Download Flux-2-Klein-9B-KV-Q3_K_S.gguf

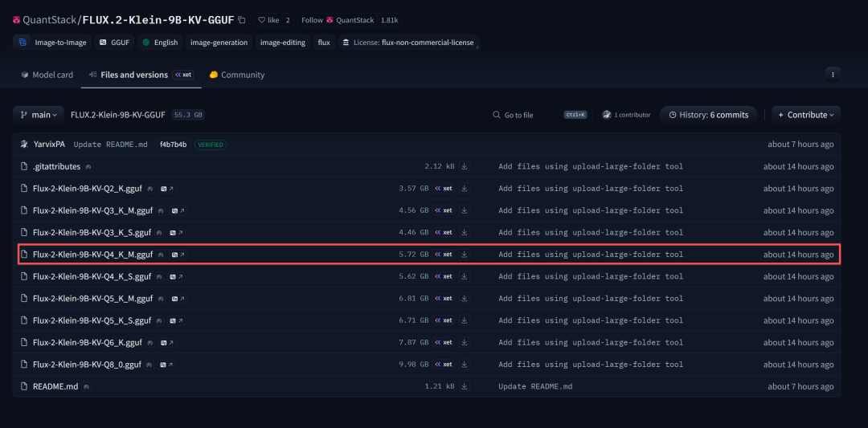click(x=465, y=232)
